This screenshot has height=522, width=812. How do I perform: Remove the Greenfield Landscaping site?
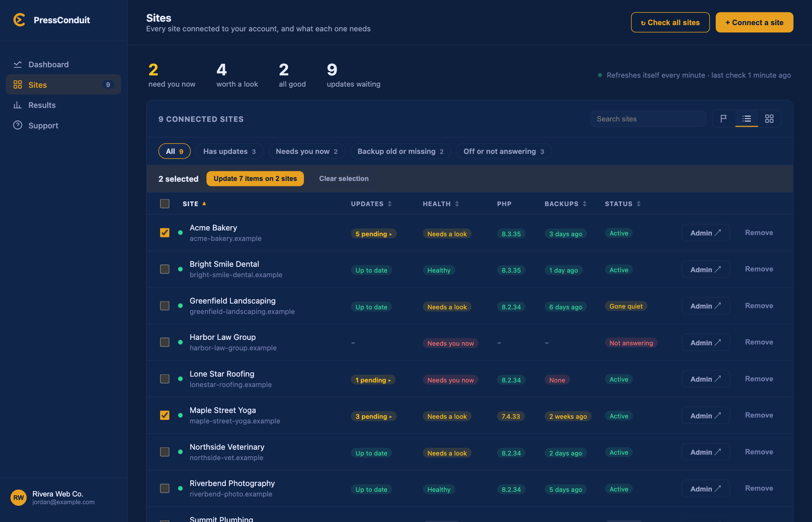[759, 306]
